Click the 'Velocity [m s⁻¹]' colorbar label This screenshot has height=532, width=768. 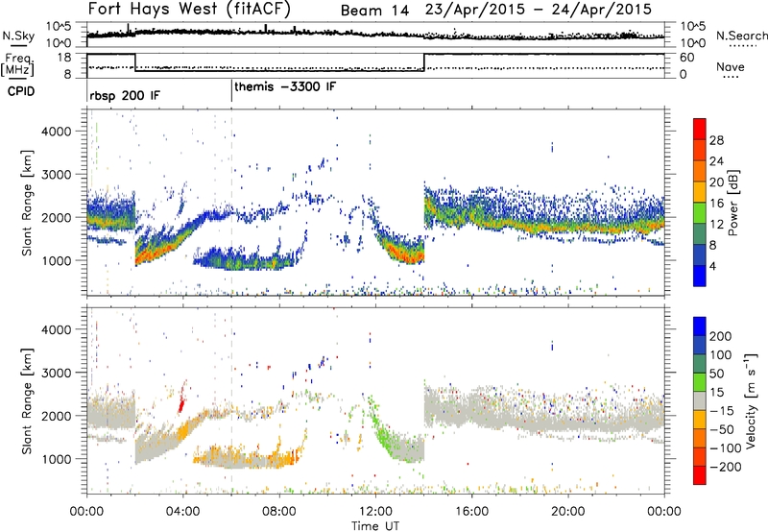tap(751, 400)
